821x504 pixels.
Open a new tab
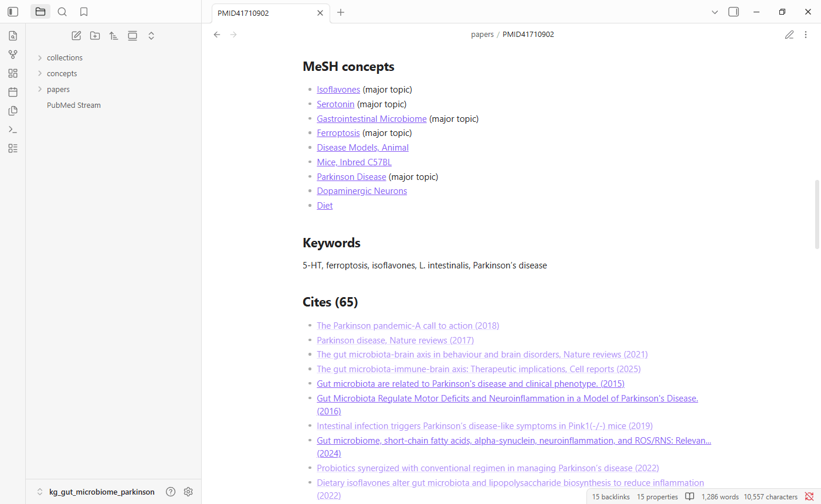[x=341, y=12]
